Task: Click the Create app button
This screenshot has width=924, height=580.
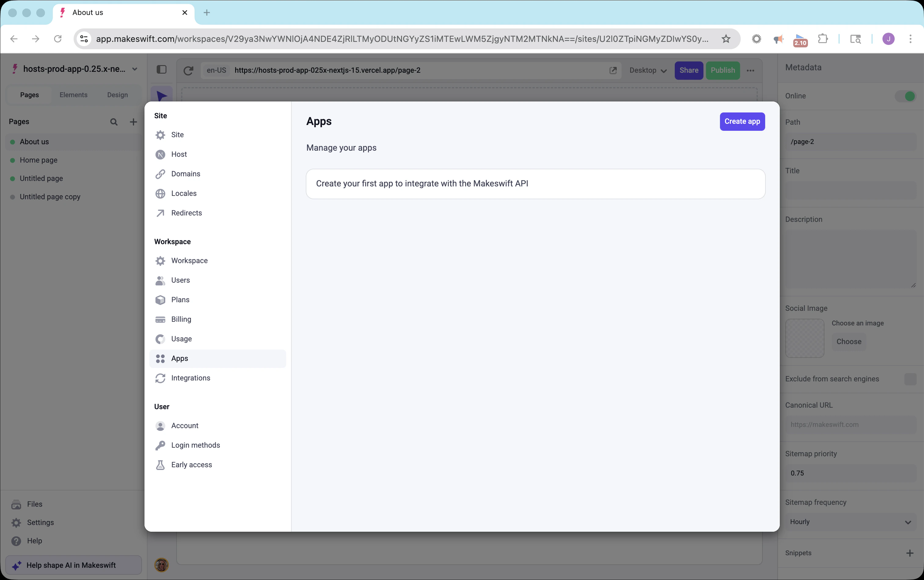Action: click(x=742, y=121)
